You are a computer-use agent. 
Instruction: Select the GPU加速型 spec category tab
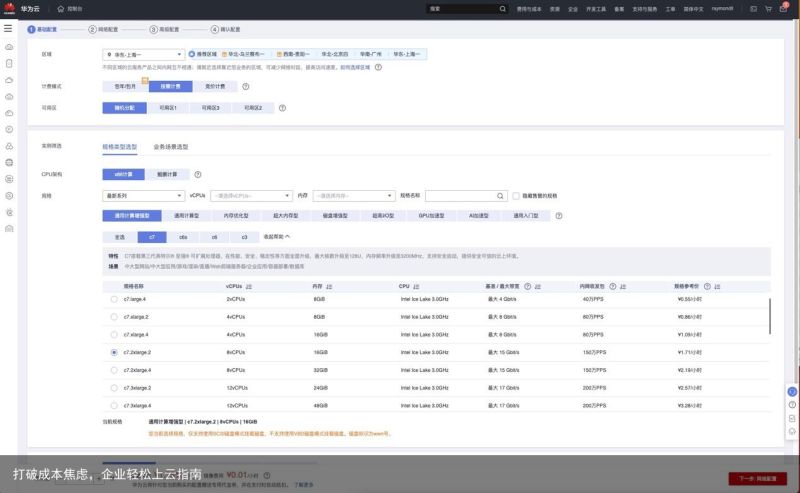click(432, 216)
